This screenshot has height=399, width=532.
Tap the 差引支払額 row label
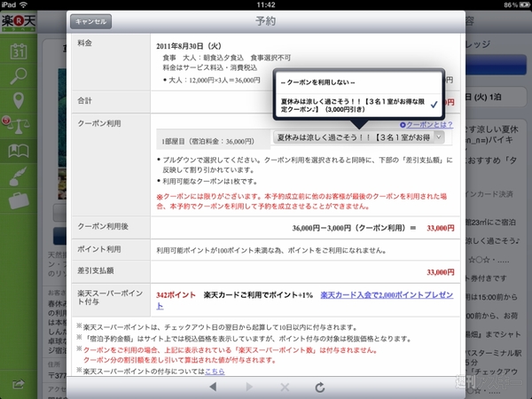(x=96, y=270)
